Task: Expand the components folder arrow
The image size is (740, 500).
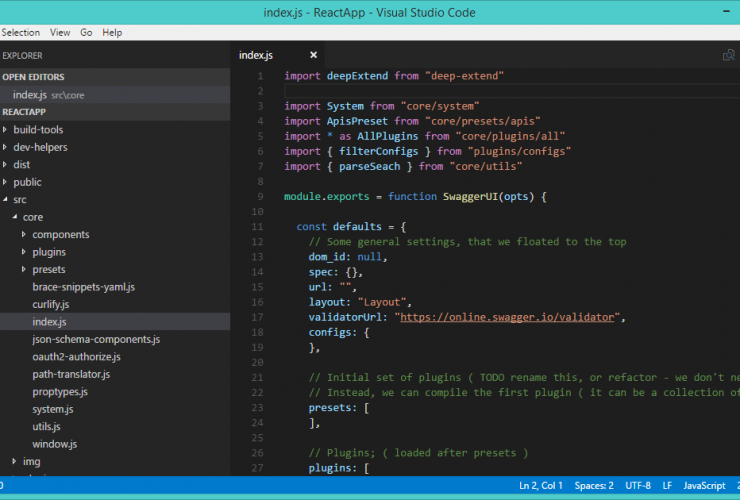Action: pos(24,234)
